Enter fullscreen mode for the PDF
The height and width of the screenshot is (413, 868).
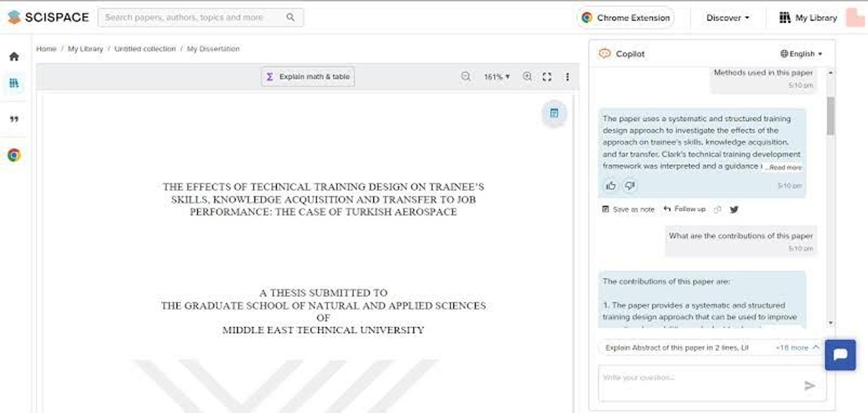click(x=547, y=77)
